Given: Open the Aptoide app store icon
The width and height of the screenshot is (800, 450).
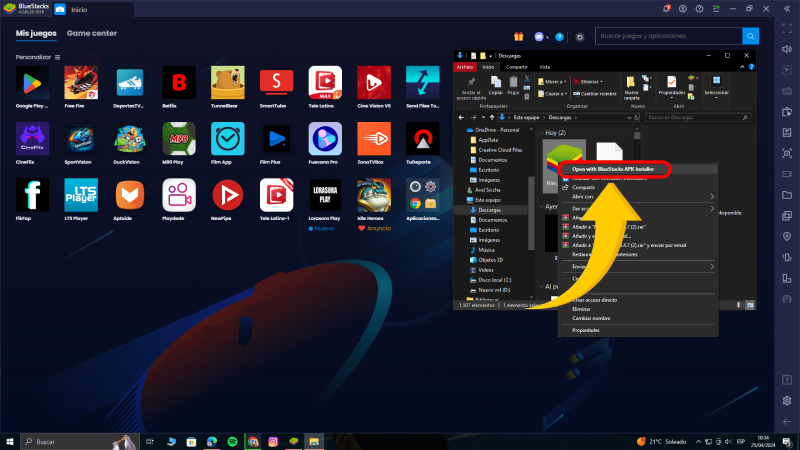Looking at the screenshot, I should tap(130, 195).
